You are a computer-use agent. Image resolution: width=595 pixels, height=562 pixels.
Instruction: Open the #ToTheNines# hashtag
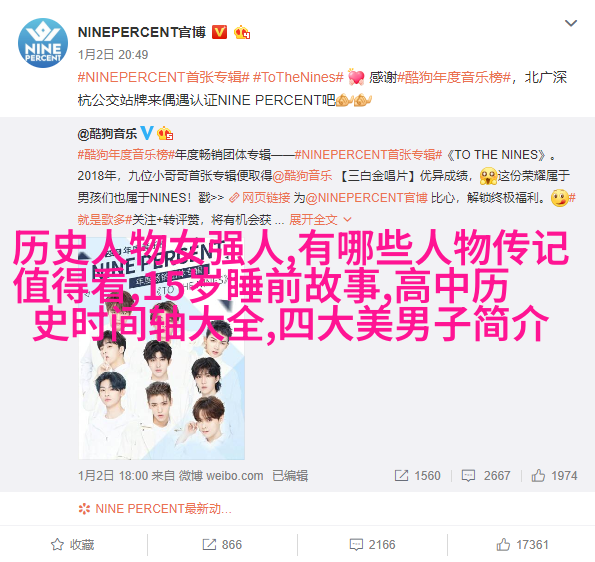(x=298, y=77)
